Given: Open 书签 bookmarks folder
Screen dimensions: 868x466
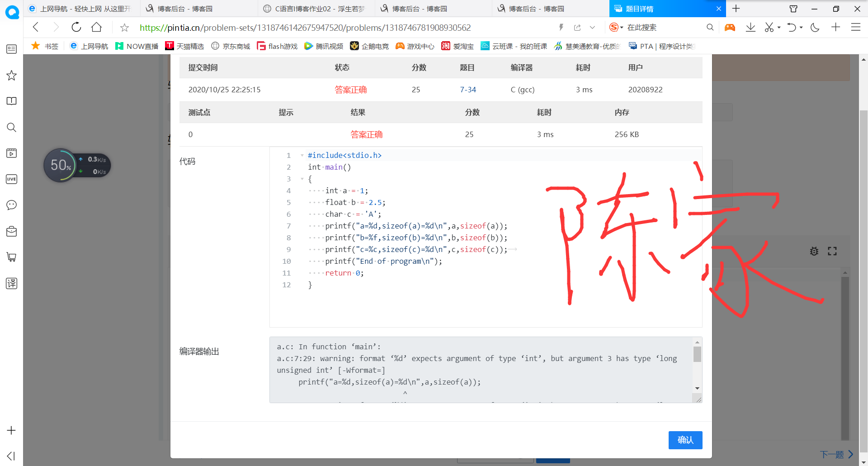Looking at the screenshot, I should click(x=45, y=46).
